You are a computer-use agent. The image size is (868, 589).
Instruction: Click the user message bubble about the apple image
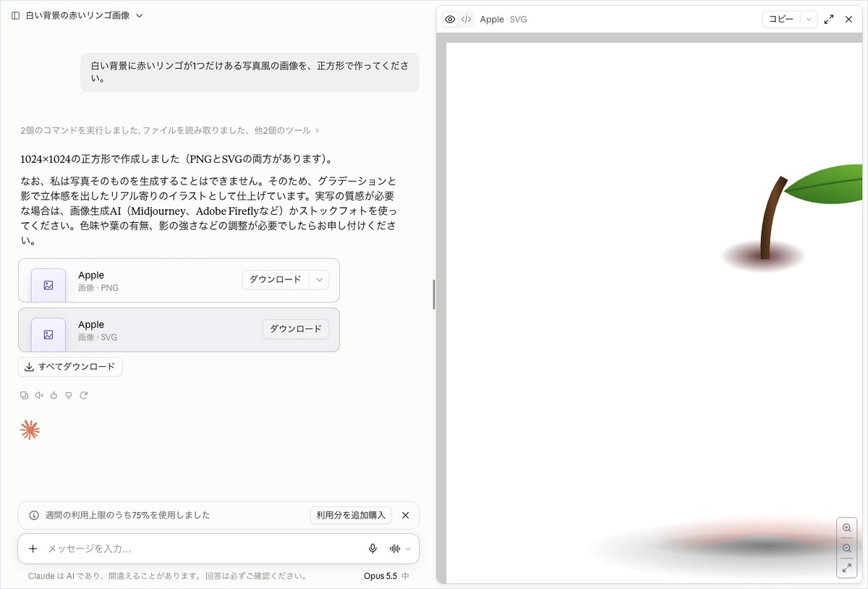250,72
